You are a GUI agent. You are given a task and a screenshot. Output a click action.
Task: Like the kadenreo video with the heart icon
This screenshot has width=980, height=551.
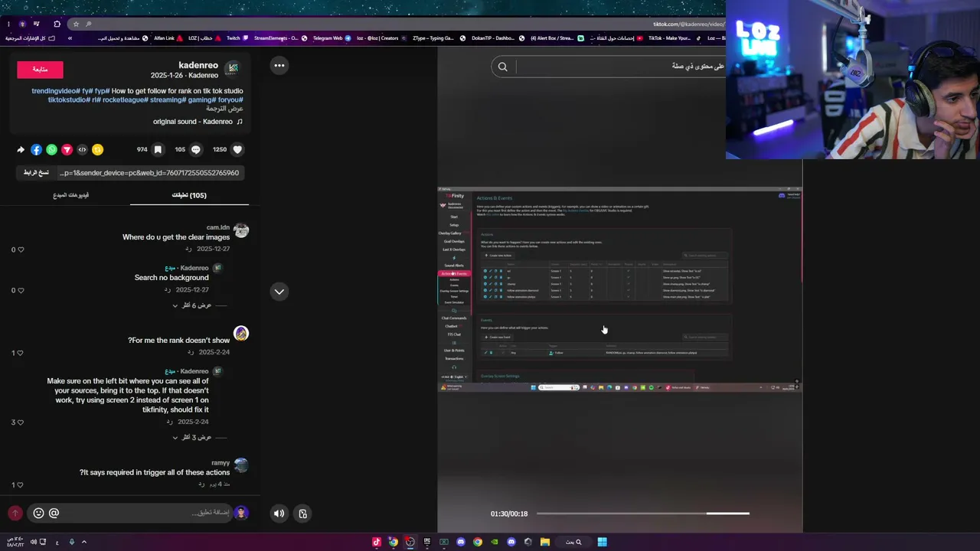[237, 150]
